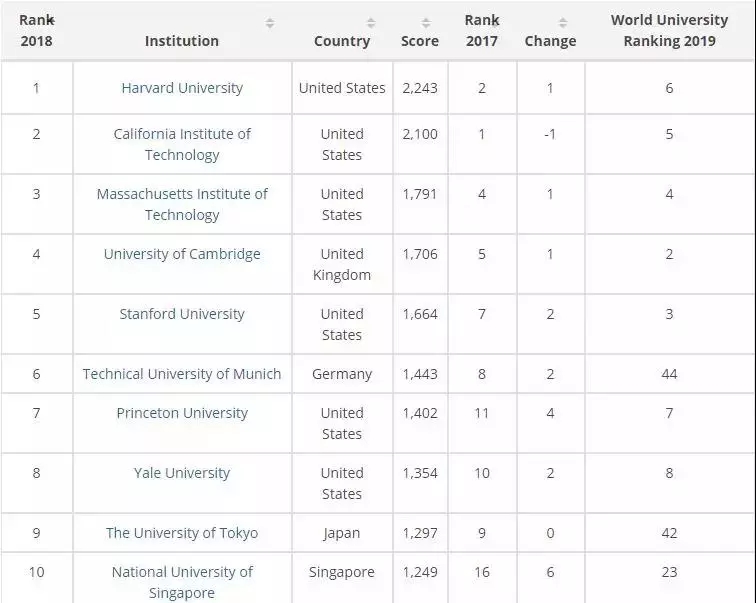Click Rank 2017 column sort arrows
This screenshot has width=756, height=603.
pos(495,20)
